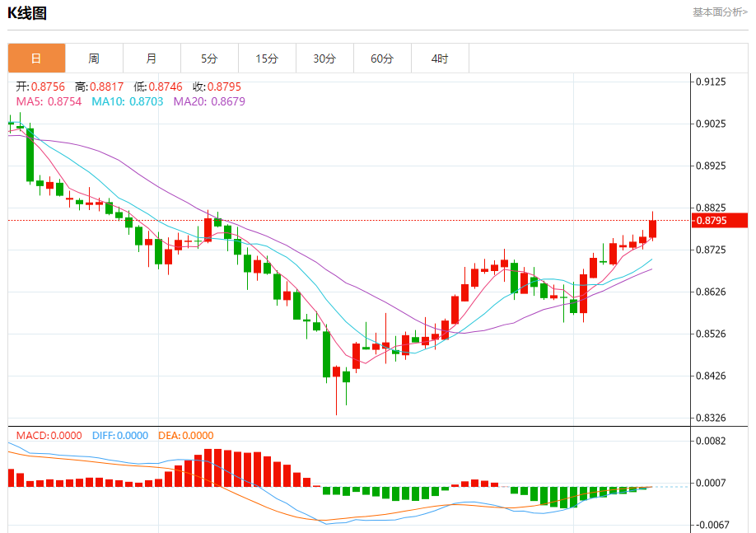Viewport: 756px width, 533px height.
Task: Click the MA10: 0.8703 legend value
Action: [128, 101]
